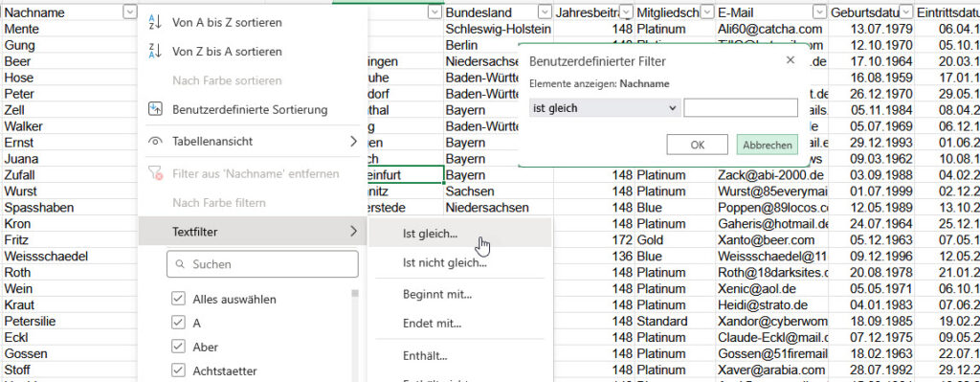Open the Bundesland column filter arrow
The height and width of the screenshot is (382, 980).
[x=545, y=11]
